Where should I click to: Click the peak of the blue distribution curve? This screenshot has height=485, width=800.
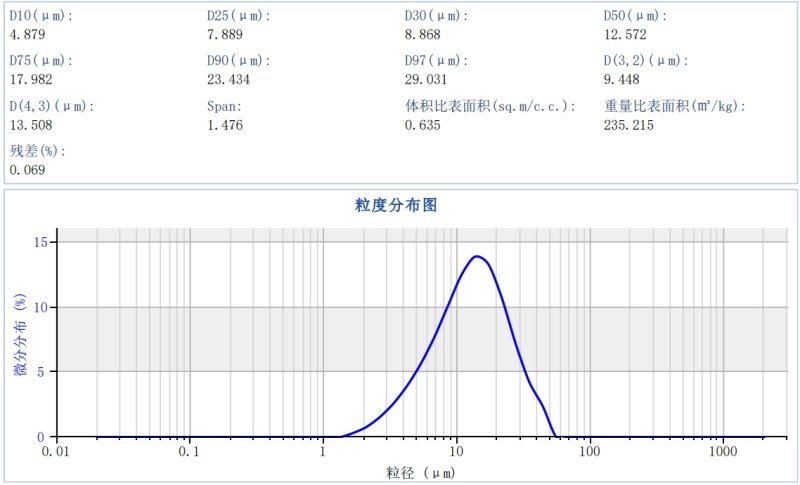click(x=477, y=256)
